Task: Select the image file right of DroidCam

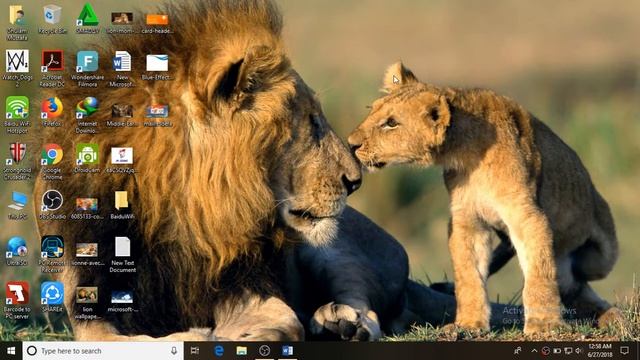Action: 122,160
